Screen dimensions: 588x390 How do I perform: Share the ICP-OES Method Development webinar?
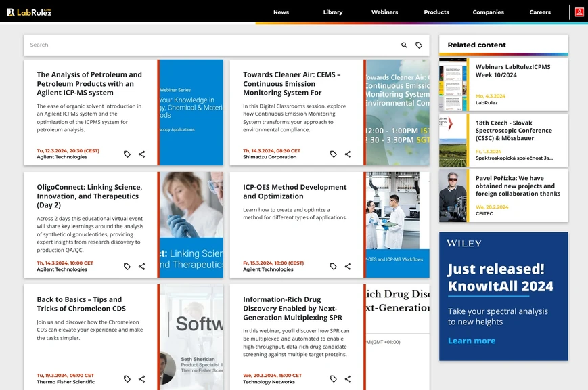(348, 267)
